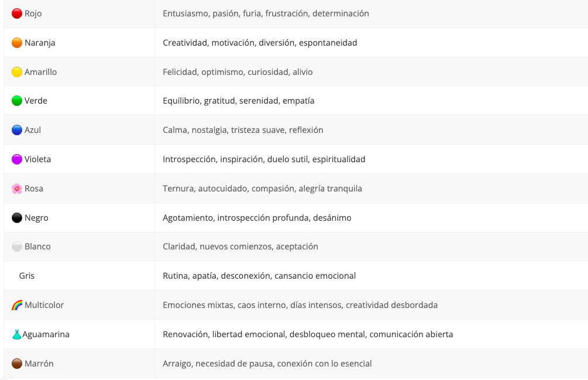
Task: Click the 'Rutina, apatía, desconexión' description
Action: tap(259, 276)
